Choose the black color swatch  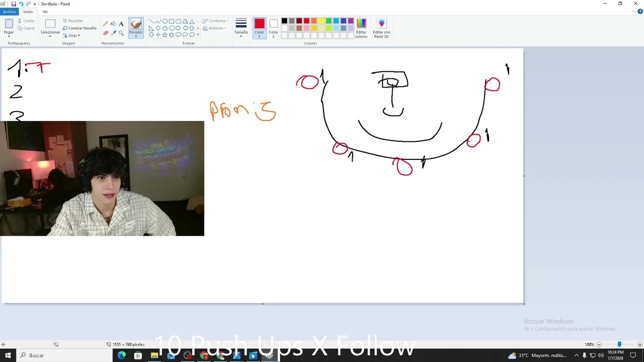[x=284, y=21]
